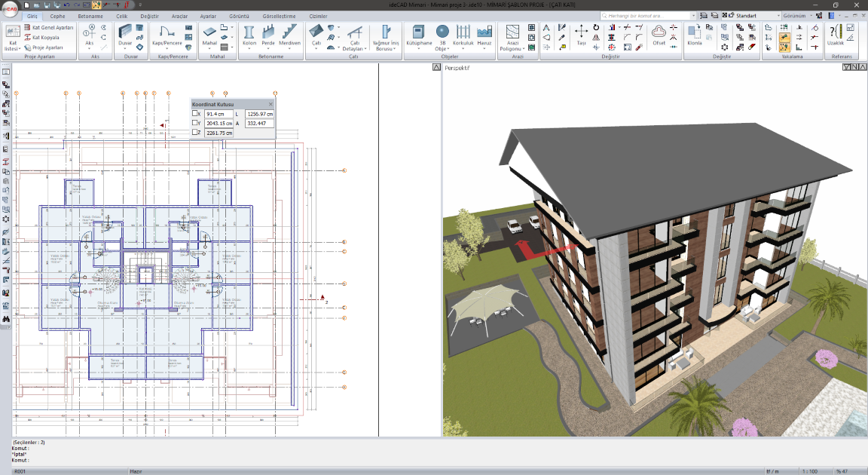Select the Duvar (wall) tool
868x475 pixels.
pyautogui.click(x=125, y=33)
